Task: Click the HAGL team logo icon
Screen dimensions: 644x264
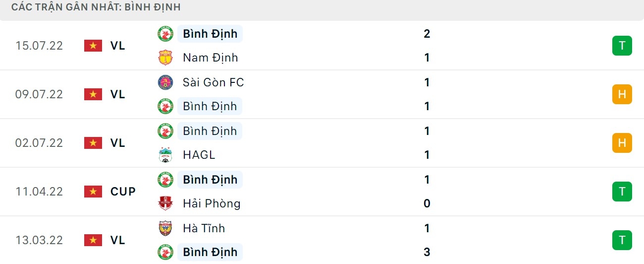Action: tap(165, 155)
